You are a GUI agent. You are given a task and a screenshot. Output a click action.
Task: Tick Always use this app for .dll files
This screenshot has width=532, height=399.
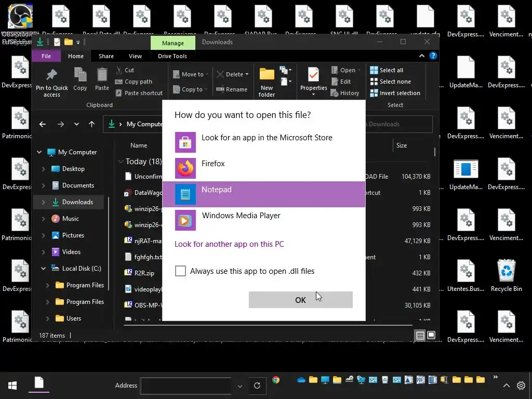[x=180, y=271]
